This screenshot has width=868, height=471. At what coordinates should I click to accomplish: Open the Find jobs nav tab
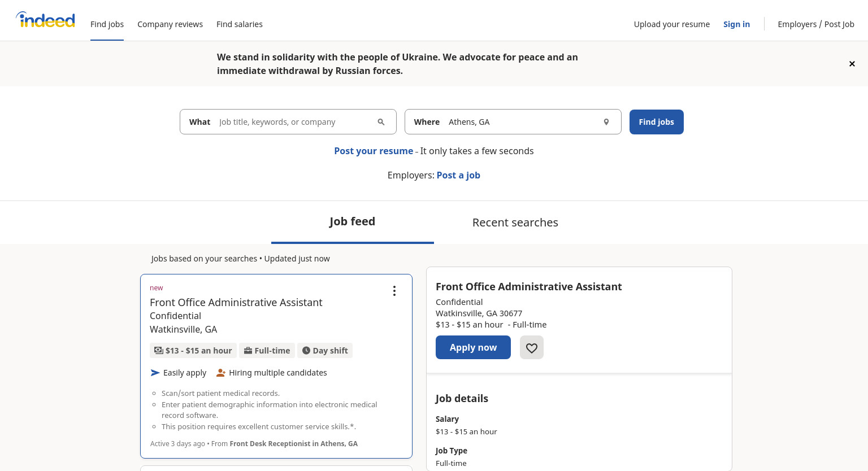[107, 24]
